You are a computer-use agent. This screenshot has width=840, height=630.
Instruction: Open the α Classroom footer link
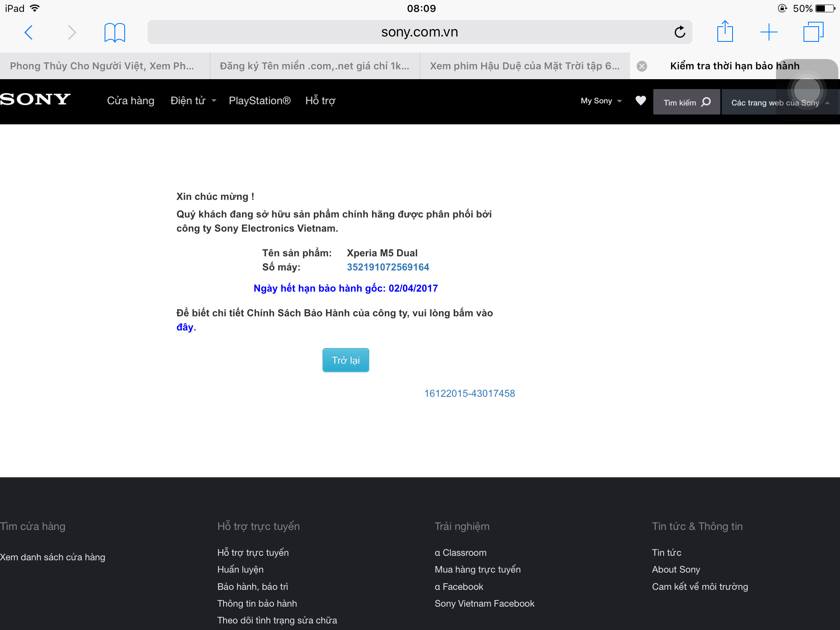click(x=461, y=552)
